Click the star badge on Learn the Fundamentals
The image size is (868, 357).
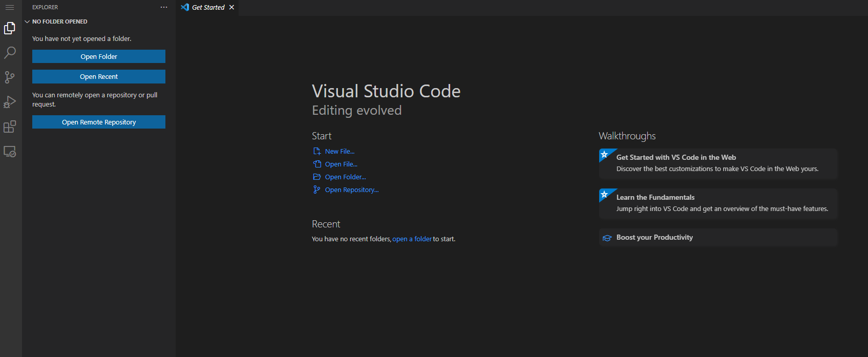pos(604,194)
